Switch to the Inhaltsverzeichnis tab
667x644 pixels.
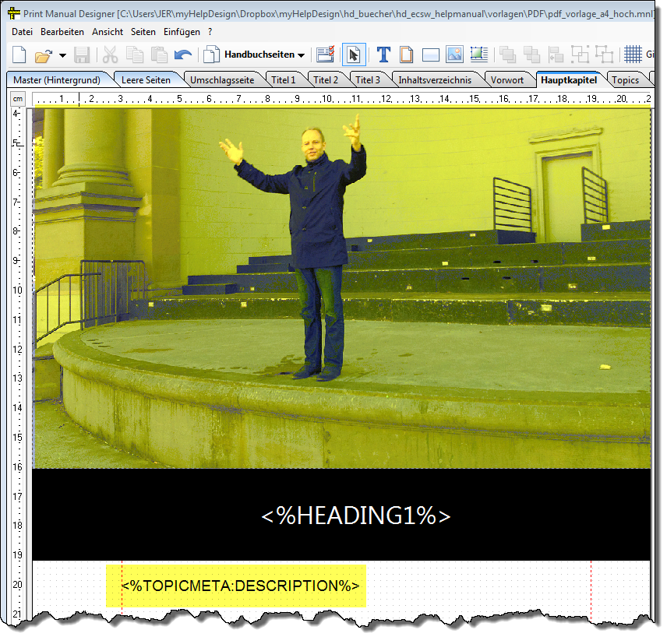click(x=434, y=79)
